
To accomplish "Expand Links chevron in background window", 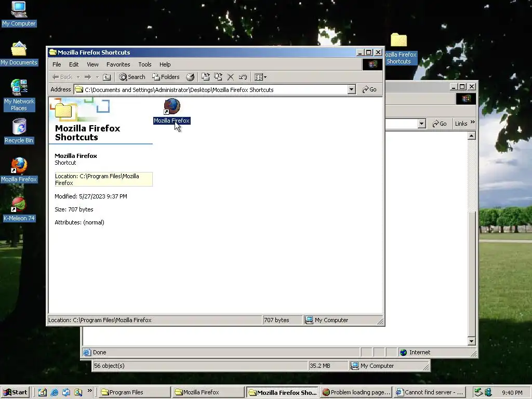I will coord(473,122).
